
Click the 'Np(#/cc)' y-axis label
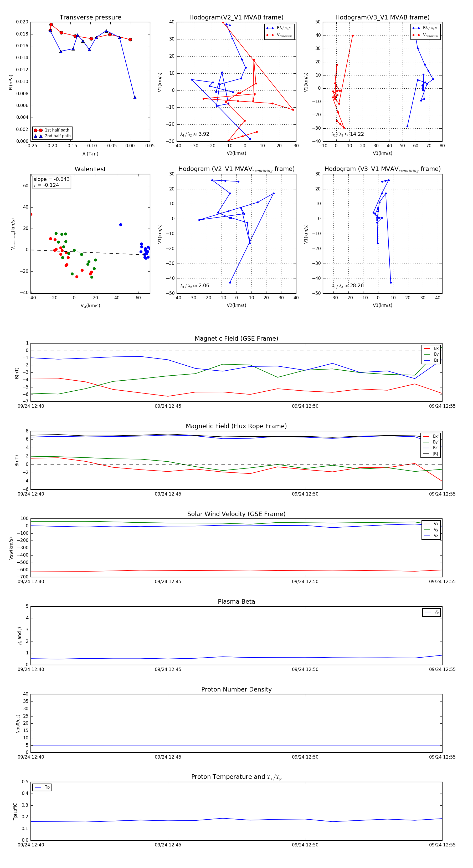pos(18,723)
